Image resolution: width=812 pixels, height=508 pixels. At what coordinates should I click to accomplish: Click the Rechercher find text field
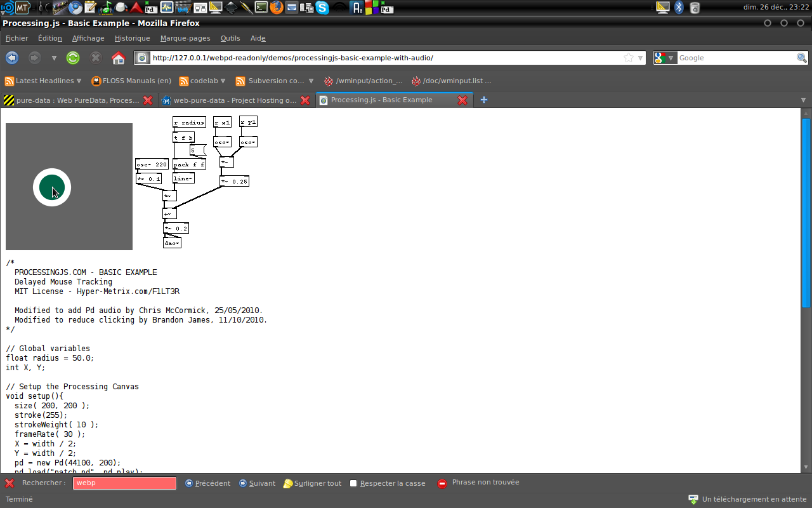(x=124, y=483)
